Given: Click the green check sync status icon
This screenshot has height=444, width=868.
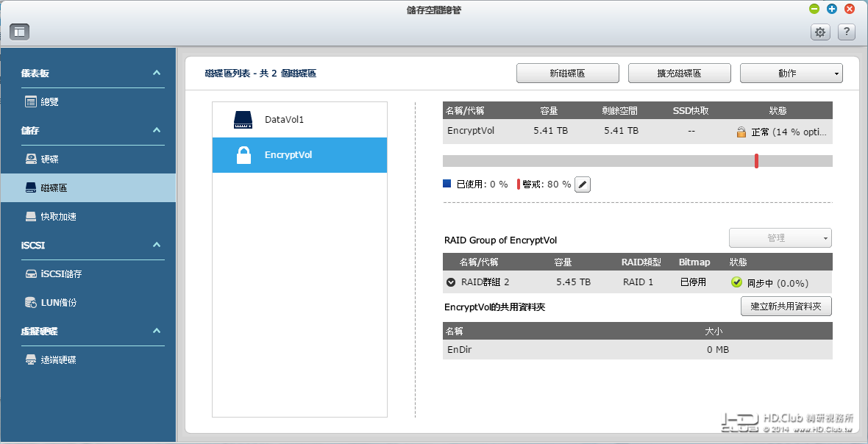Looking at the screenshot, I should click(736, 282).
